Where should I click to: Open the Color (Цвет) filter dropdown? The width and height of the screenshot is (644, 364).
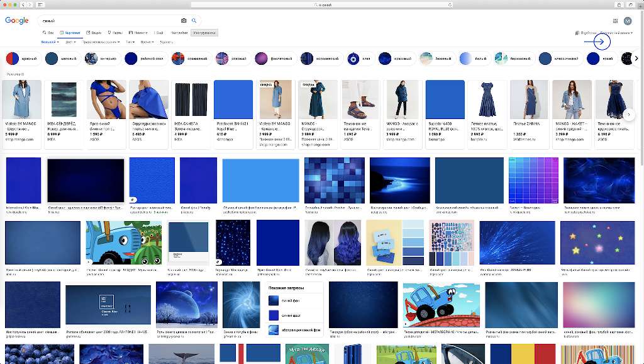pos(70,42)
